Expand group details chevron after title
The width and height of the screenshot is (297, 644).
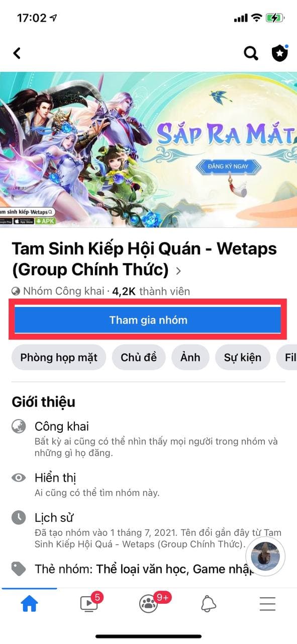tap(178, 271)
